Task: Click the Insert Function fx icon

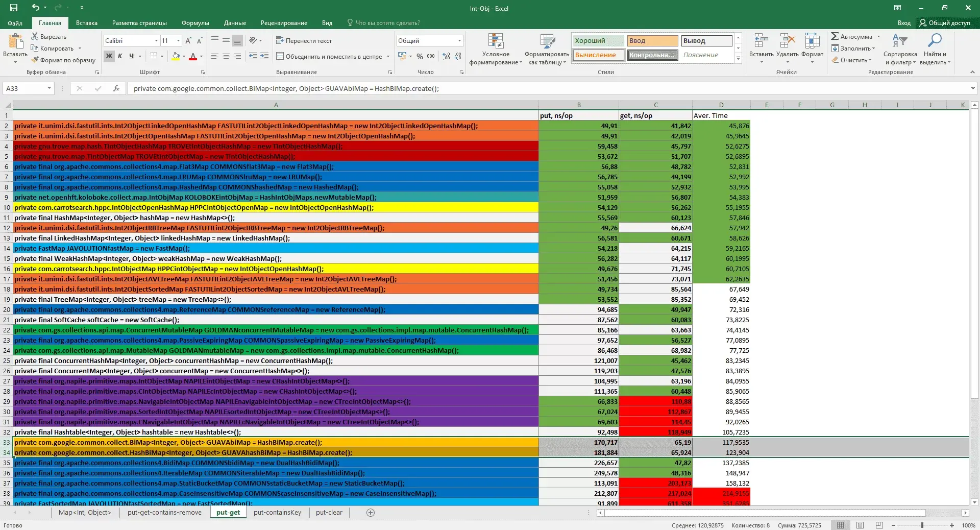Action: click(x=116, y=88)
